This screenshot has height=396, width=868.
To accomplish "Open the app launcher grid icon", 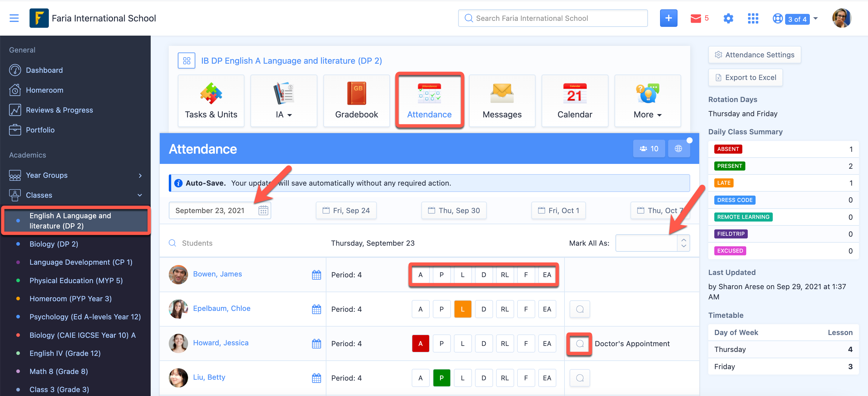I will pyautogui.click(x=753, y=18).
